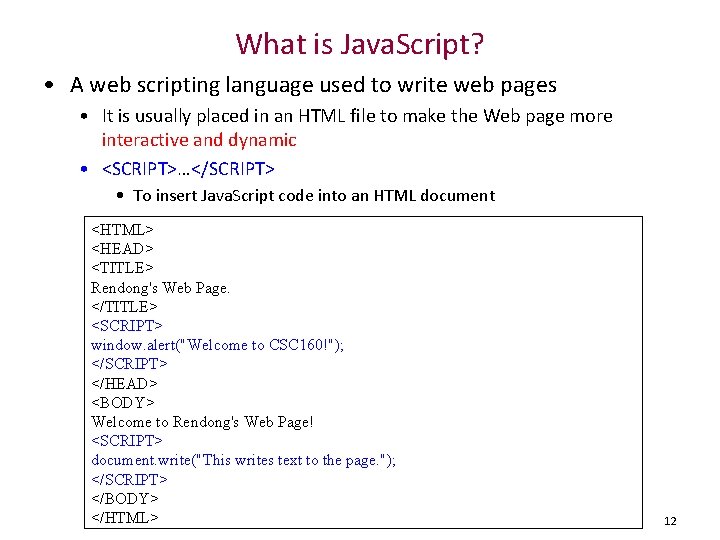Click the '</HTML>' closing tag line
Screen dimensions: 720x540
pyautogui.click(x=125, y=518)
